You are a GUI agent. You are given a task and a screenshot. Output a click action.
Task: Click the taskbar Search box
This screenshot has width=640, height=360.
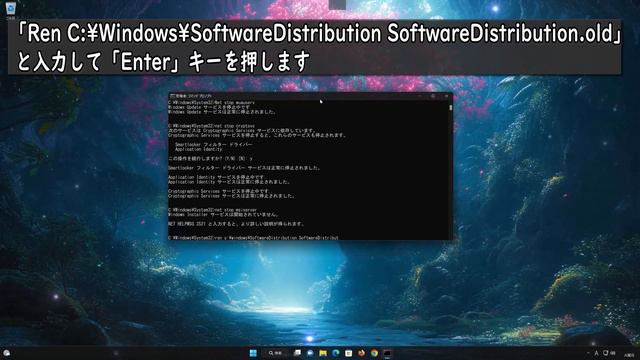(276, 353)
